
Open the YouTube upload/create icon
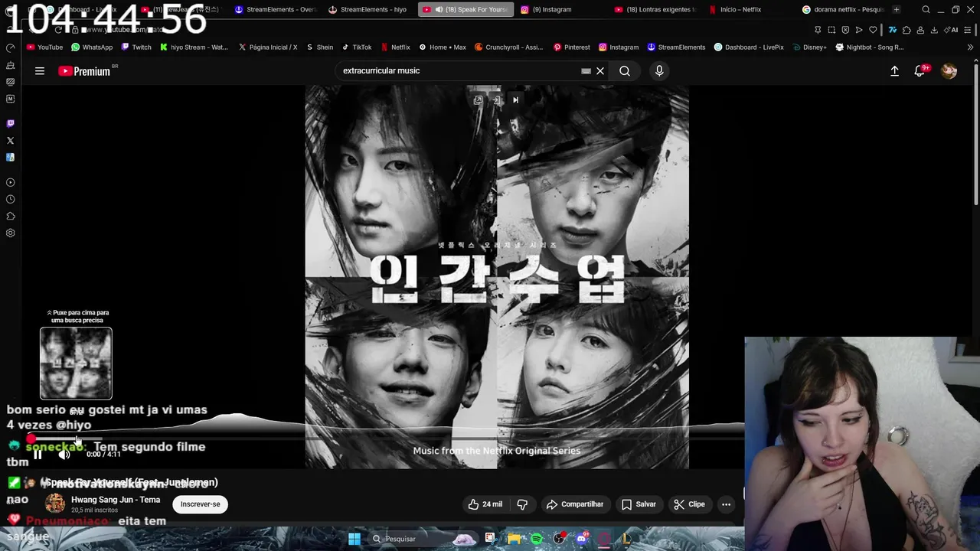pyautogui.click(x=894, y=71)
